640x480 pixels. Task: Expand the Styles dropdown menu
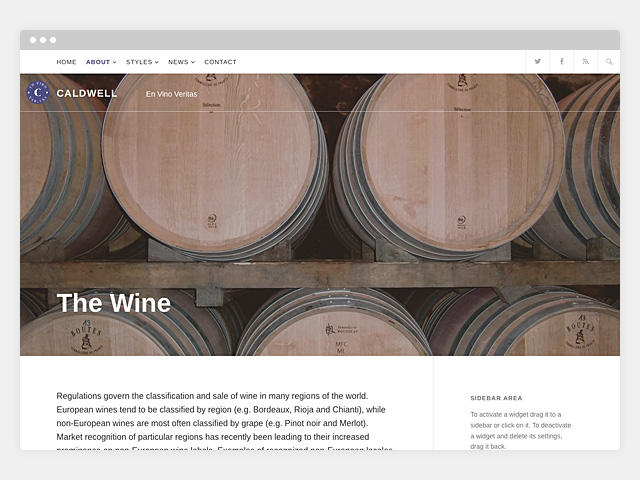(142, 62)
